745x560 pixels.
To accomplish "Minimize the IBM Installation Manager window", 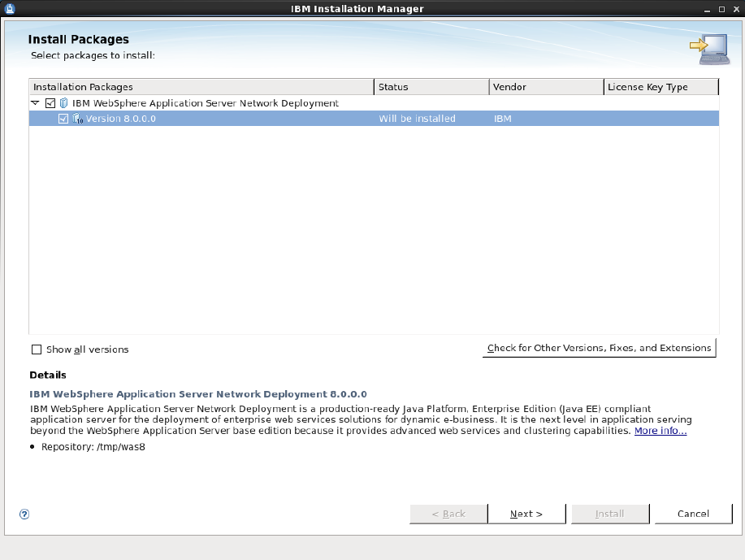I will tap(707, 9).
